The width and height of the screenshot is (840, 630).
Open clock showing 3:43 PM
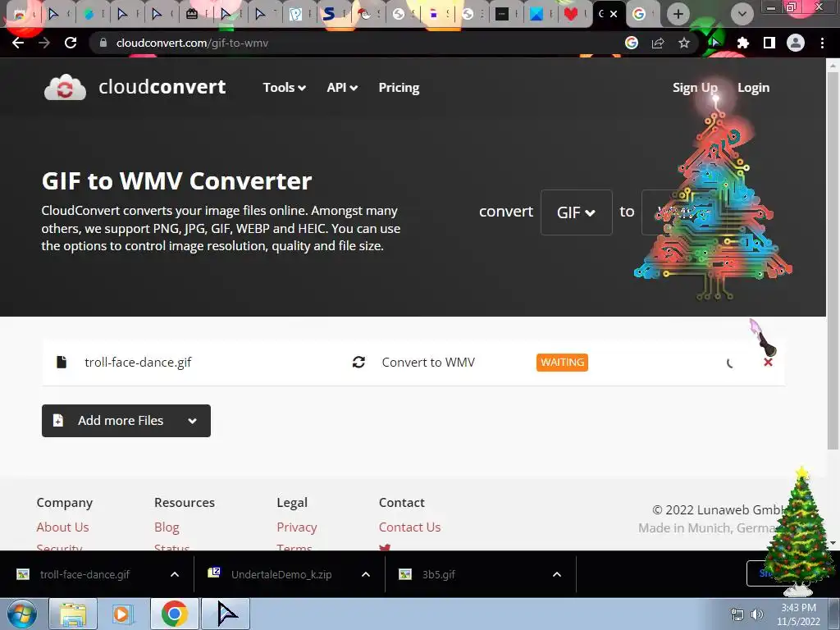(x=798, y=614)
